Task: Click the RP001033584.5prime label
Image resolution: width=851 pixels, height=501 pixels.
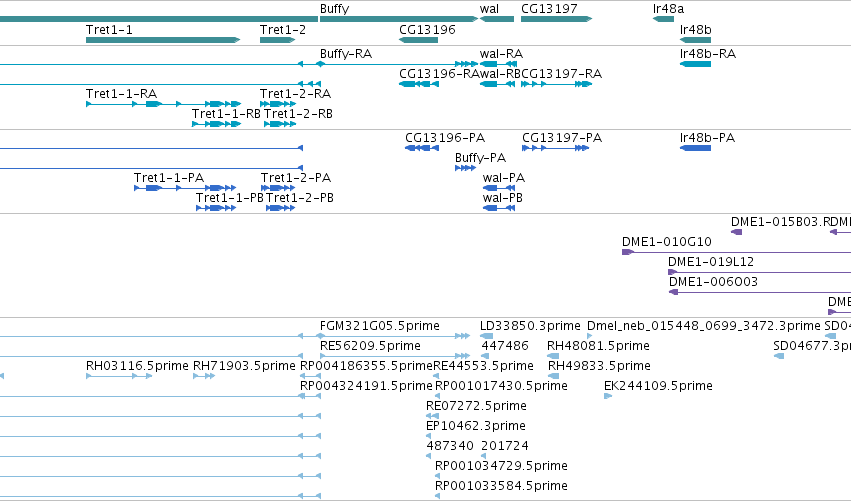Action: (x=501, y=486)
